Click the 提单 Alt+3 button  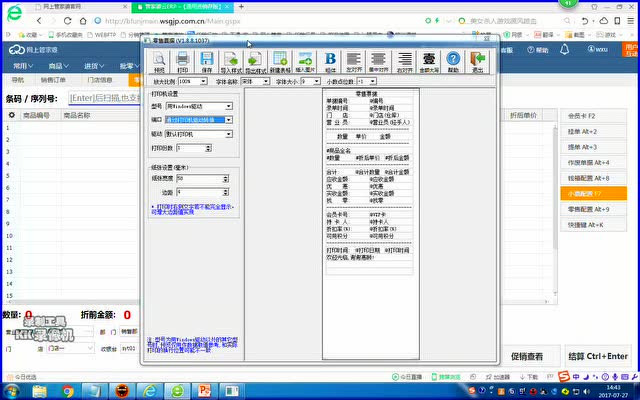593,147
